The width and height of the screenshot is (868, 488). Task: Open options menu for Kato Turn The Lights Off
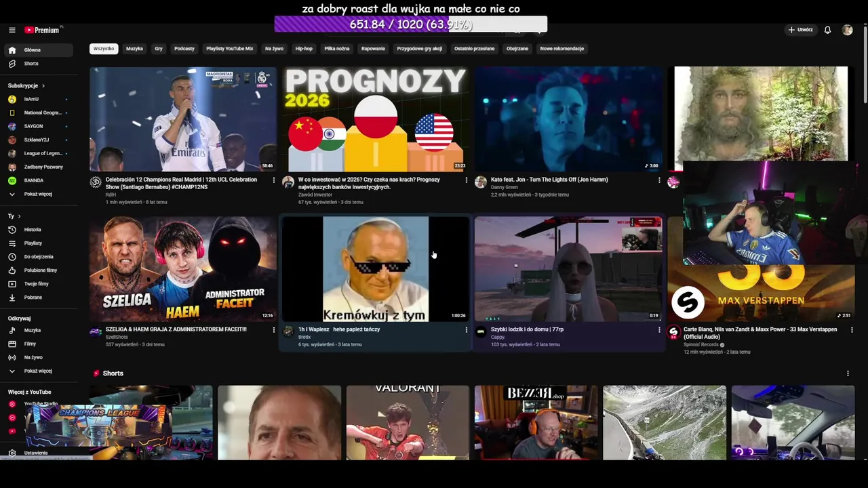point(658,180)
